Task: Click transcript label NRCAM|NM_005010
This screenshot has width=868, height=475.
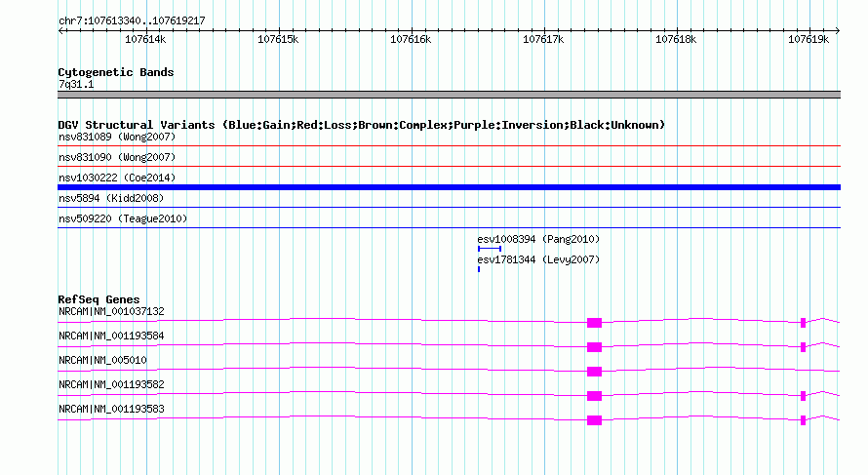Action: 102,361
